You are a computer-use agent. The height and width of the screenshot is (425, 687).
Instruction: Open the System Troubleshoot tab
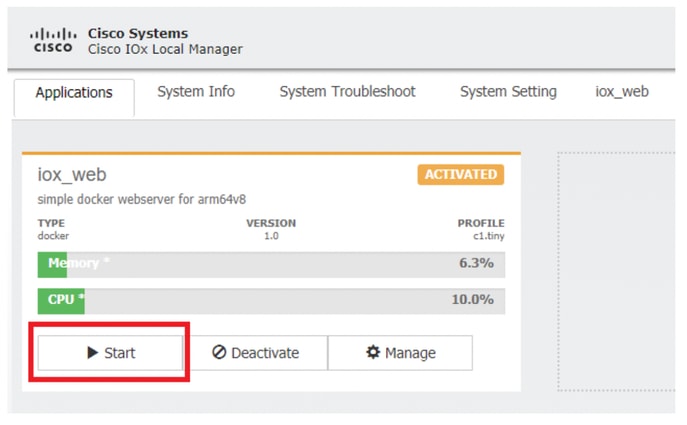point(347,92)
